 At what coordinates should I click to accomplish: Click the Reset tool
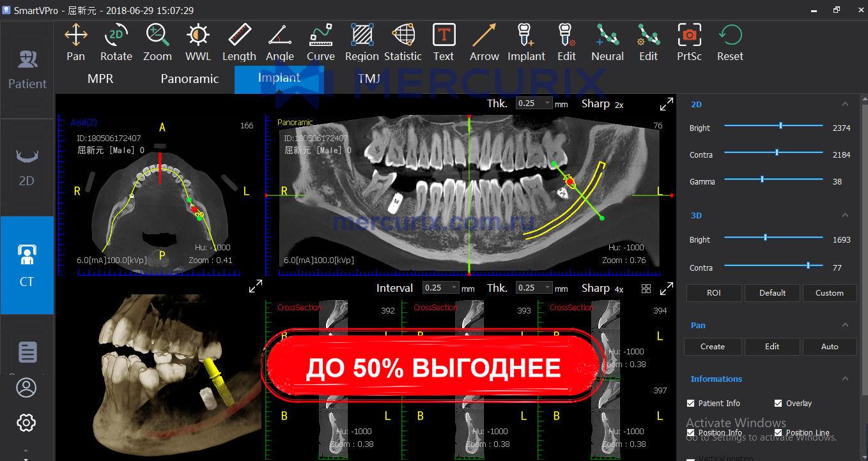730,42
